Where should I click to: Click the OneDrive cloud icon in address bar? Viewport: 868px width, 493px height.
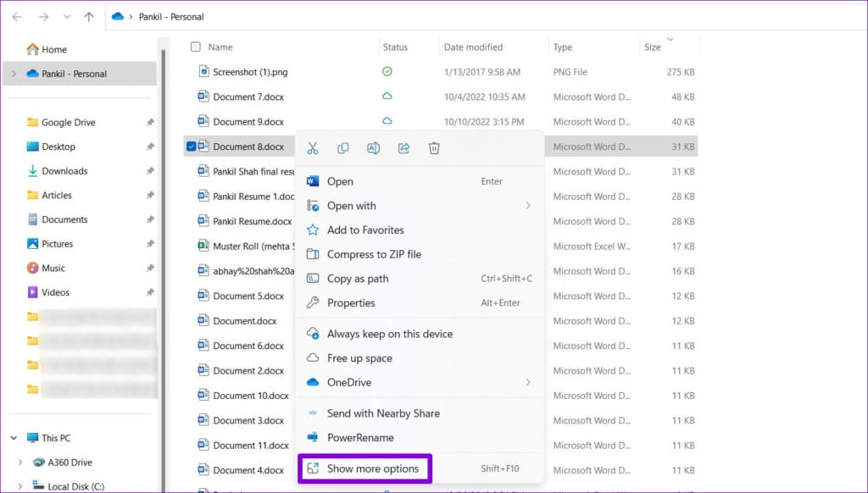(117, 17)
